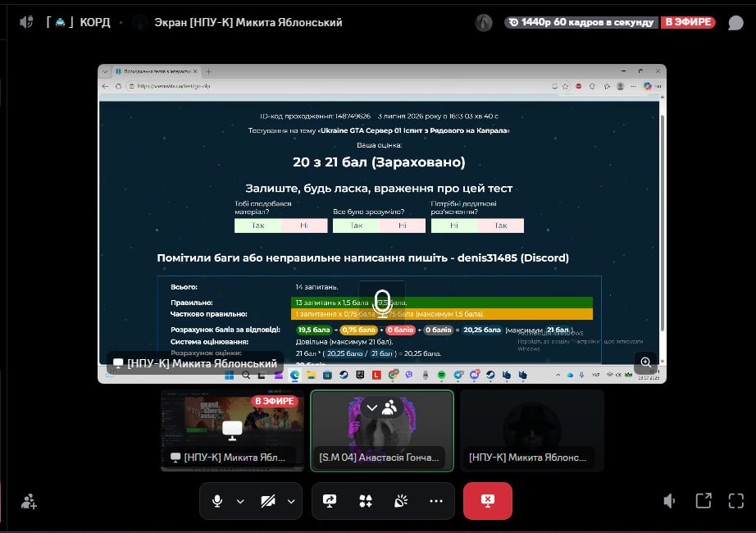This screenshot has height=533, width=756.
Task: Click the red extension icon in the browser toolbar
Action: pos(579,86)
